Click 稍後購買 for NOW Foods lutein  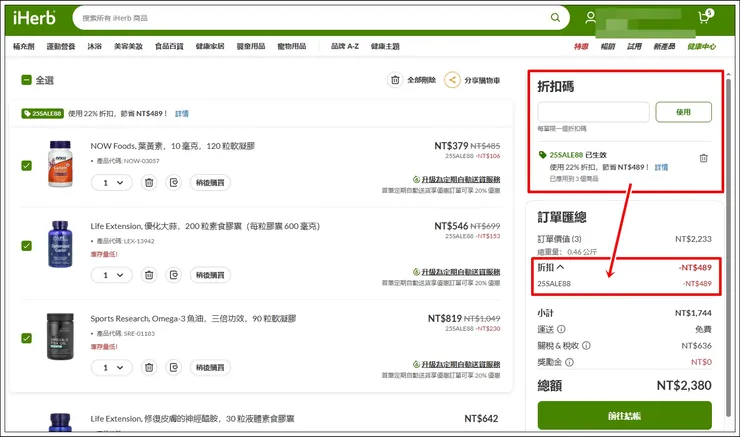tap(210, 183)
